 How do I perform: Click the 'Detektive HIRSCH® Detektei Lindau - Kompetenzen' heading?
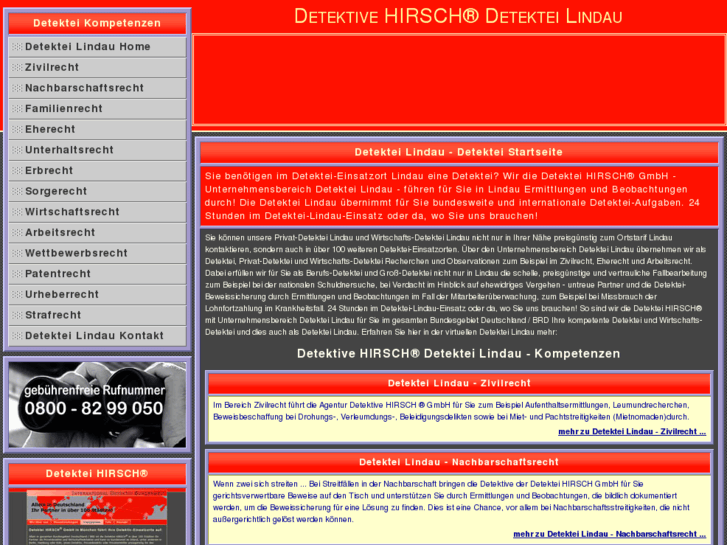(459, 354)
